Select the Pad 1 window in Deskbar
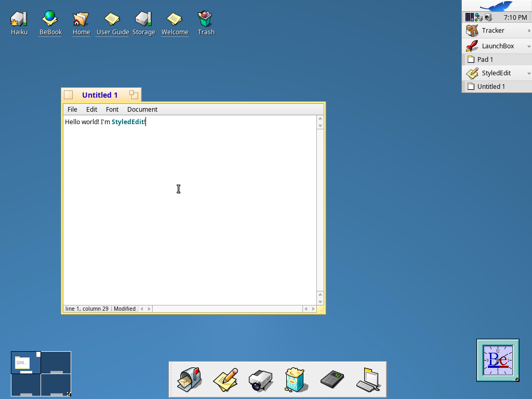The image size is (532, 399). coord(497,59)
